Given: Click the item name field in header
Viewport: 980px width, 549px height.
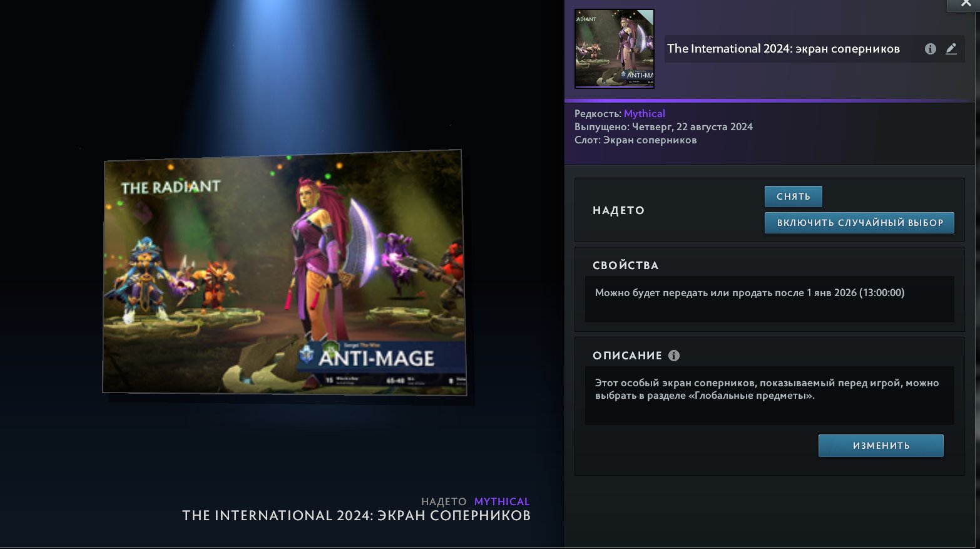Looking at the screenshot, I should point(783,49).
